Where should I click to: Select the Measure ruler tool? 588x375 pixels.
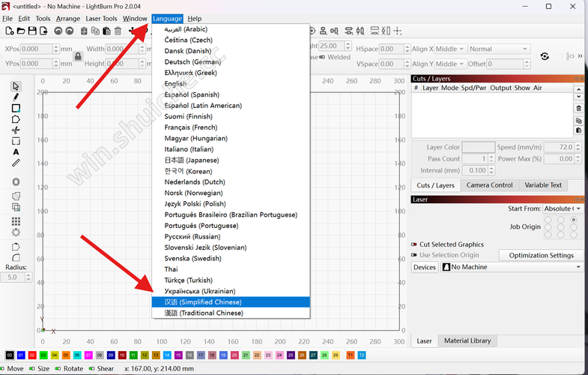pos(16,163)
